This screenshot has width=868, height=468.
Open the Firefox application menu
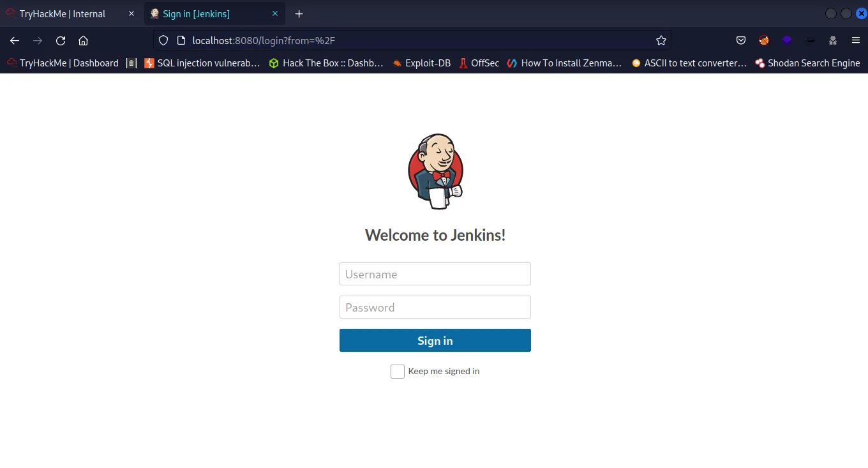pos(855,40)
